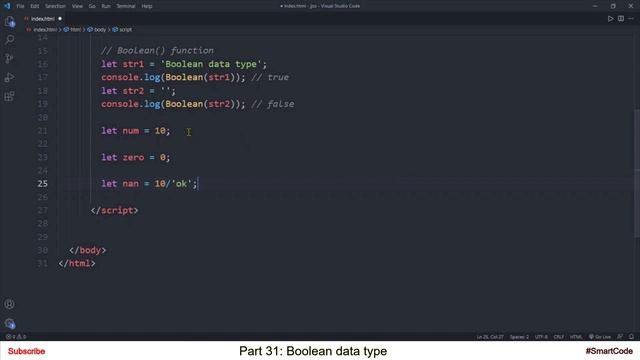Open the Edit menu
The width and height of the screenshot is (640, 360).
tap(35, 6)
